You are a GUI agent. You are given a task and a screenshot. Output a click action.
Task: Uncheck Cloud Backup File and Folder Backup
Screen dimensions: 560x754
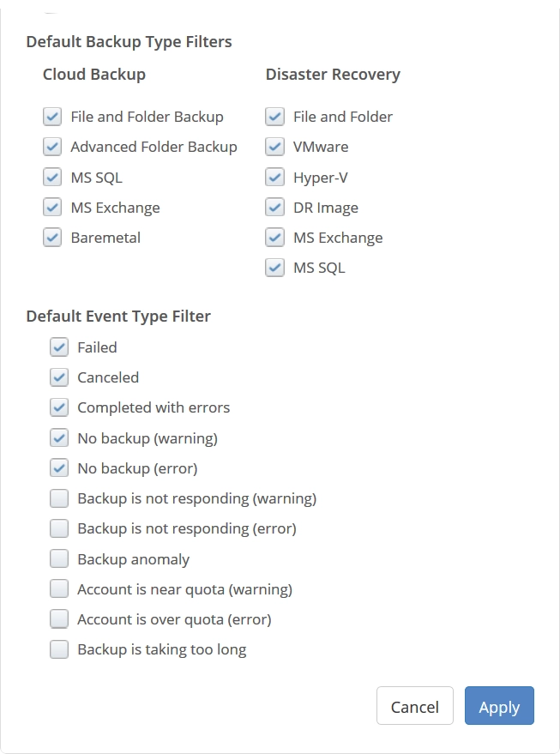point(52,117)
